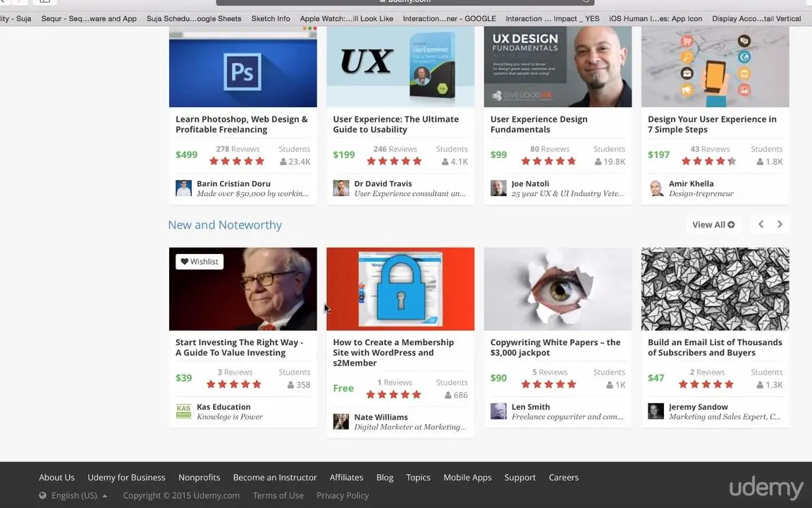Expand the English (US) language selector
Screen dimensions: 812x508
pyautogui.click(x=74, y=495)
